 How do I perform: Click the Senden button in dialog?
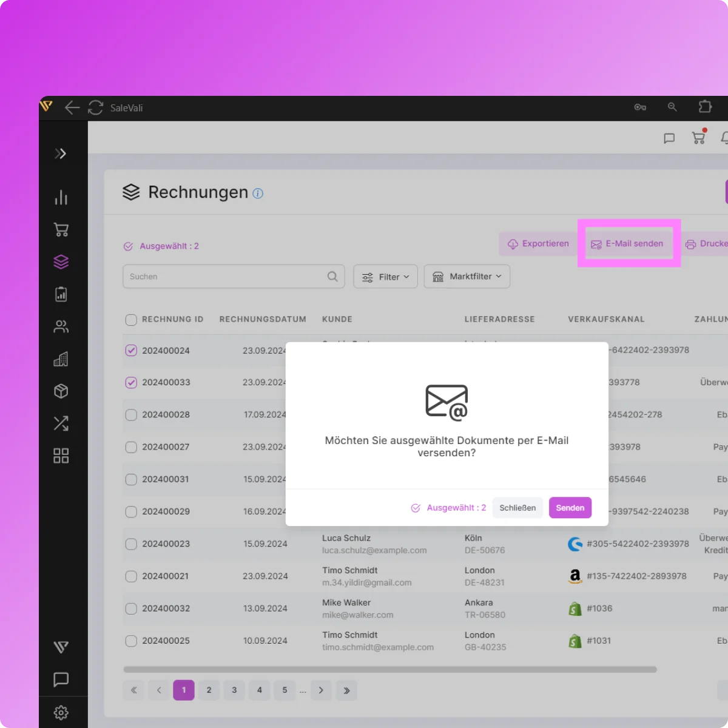(x=570, y=508)
